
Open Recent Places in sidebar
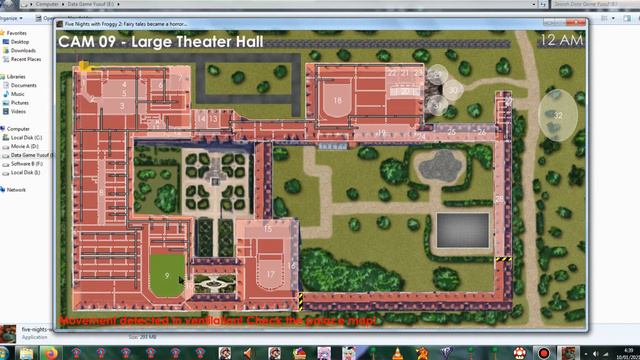click(x=26, y=59)
